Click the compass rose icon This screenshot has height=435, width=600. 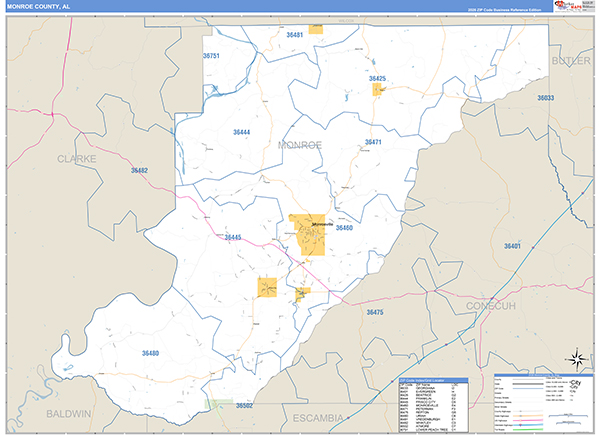tap(575, 359)
